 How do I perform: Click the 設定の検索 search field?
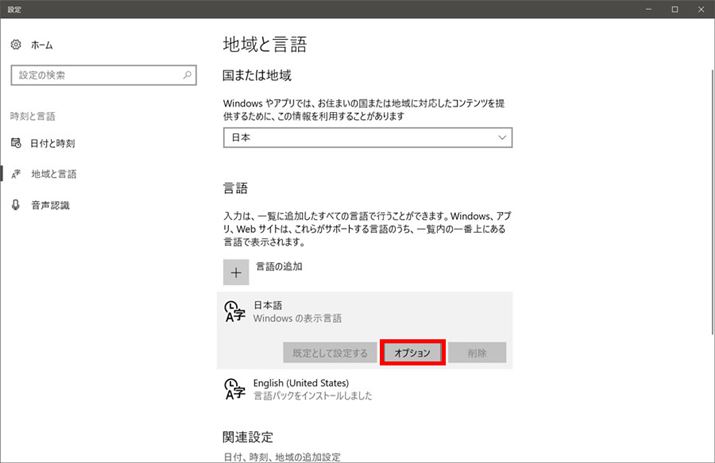tap(104, 75)
